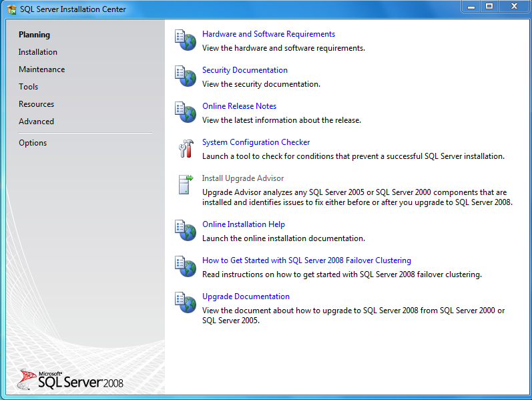Click 'Launch the online installation documentation.' text
This screenshot has width=532, height=400.
[x=283, y=238]
